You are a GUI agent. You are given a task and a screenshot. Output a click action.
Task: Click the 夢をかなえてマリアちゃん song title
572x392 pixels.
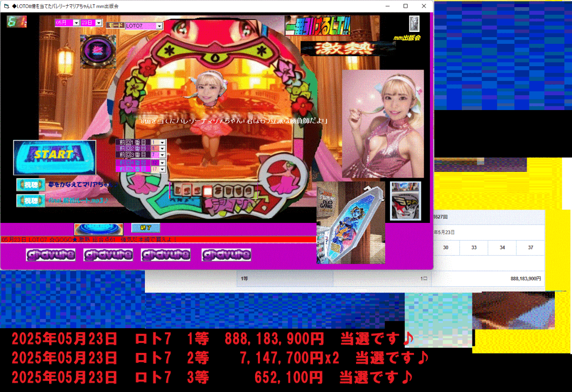(82, 184)
